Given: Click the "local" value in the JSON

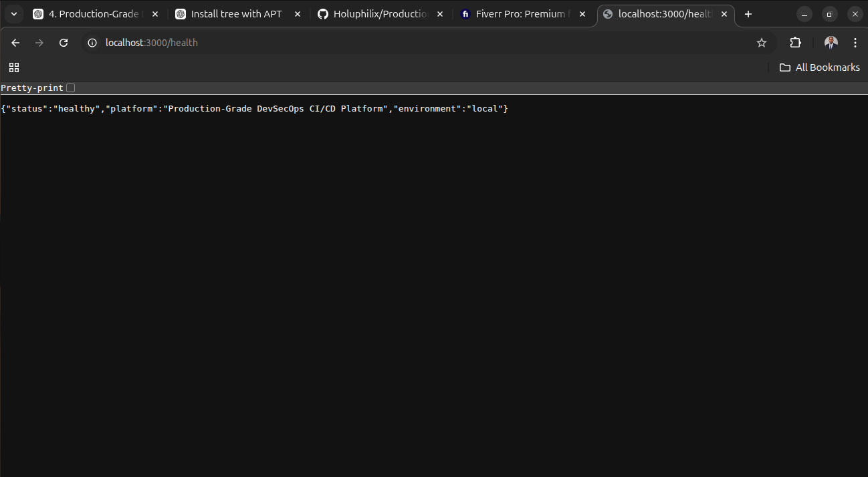Looking at the screenshot, I should [485, 108].
